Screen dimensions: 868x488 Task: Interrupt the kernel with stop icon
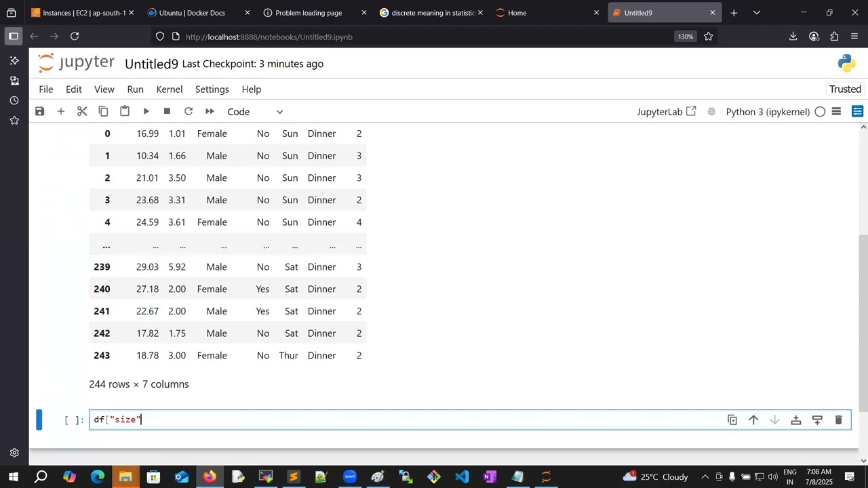tap(167, 111)
